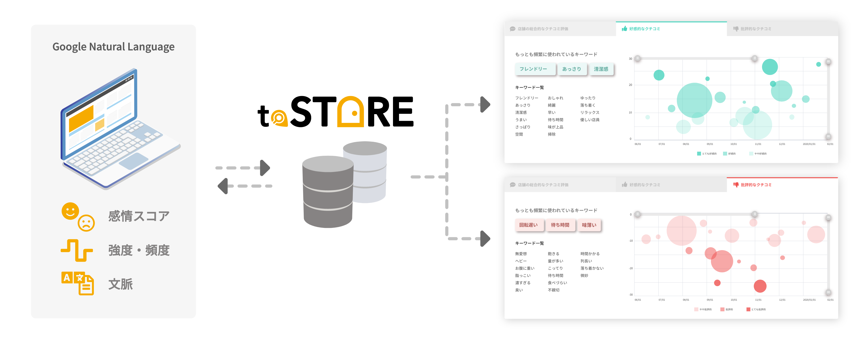
Task: Adjust top handle of the red chart's vertical slider
Action: click(828, 218)
